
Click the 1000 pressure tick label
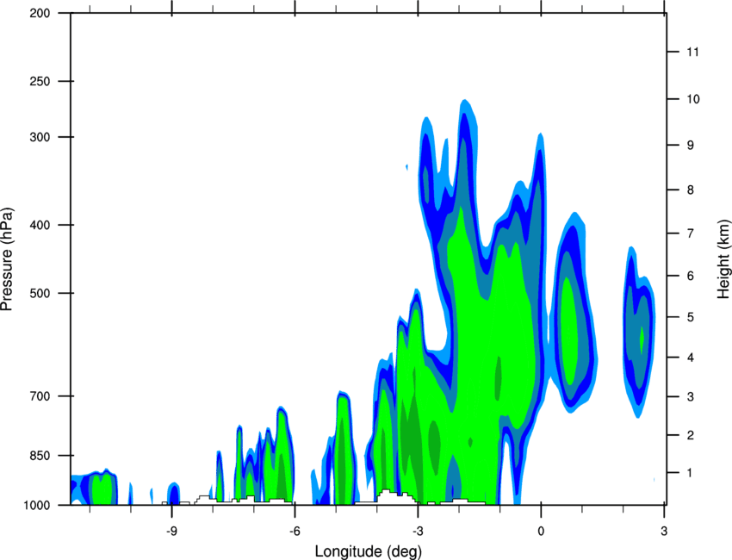pyautogui.click(x=36, y=506)
